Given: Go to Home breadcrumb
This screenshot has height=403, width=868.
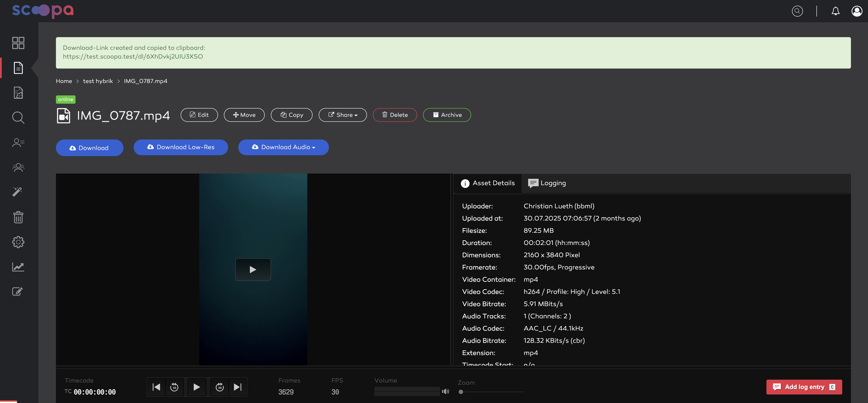Looking at the screenshot, I should point(64,81).
